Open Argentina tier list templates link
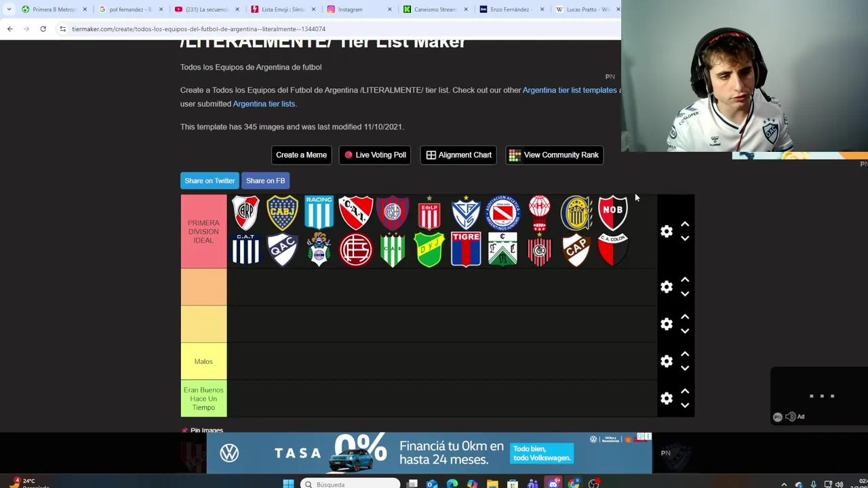The height and width of the screenshot is (488, 868). (570, 90)
